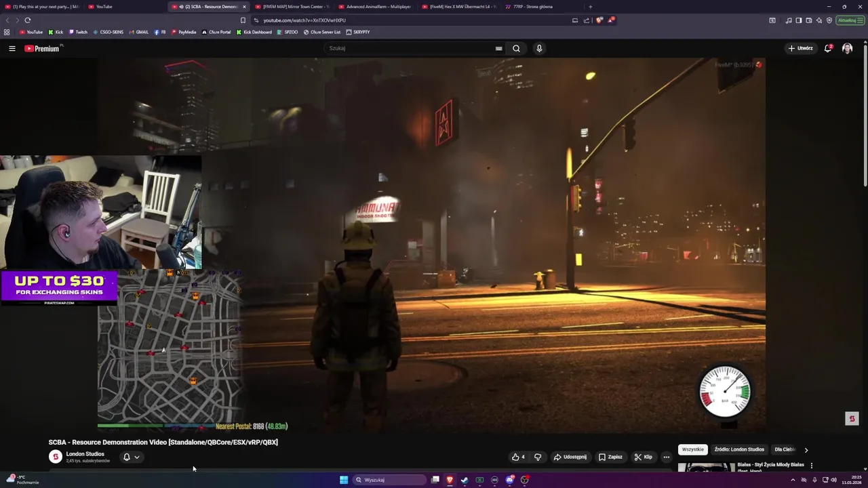This screenshot has height=488, width=868.
Task: Like the video with thumbs up
Action: [x=518, y=457]
